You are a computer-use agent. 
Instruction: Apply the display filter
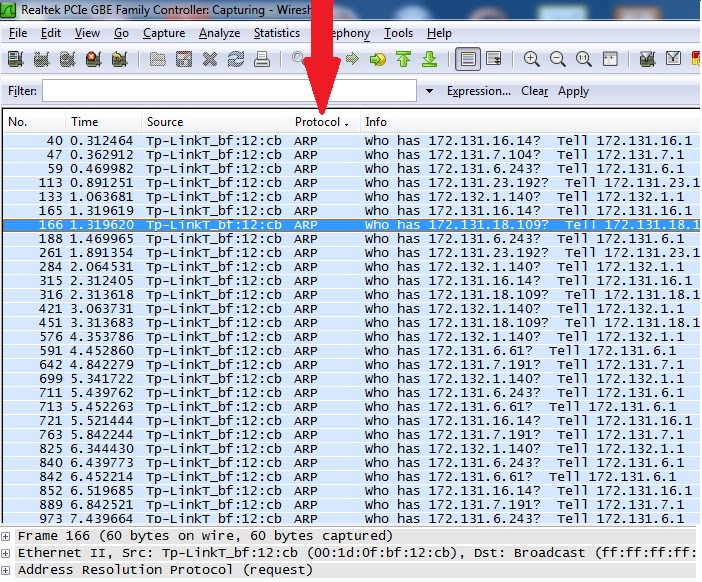(573, 91)
